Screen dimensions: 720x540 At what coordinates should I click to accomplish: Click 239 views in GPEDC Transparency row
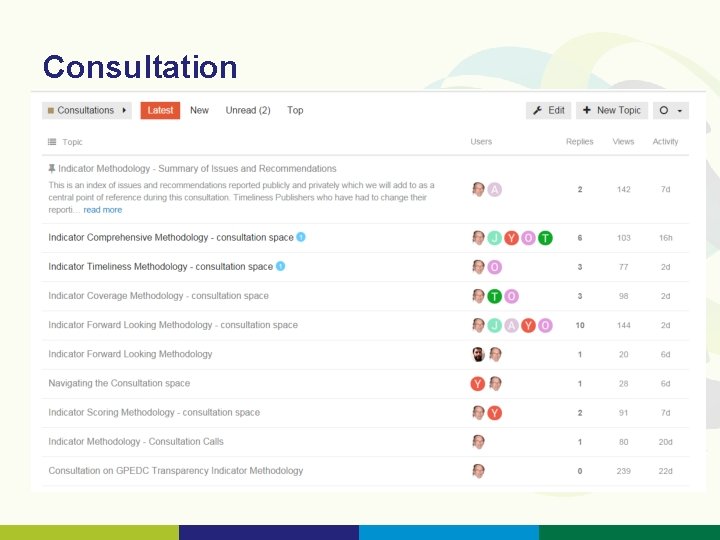pos(624,471)
